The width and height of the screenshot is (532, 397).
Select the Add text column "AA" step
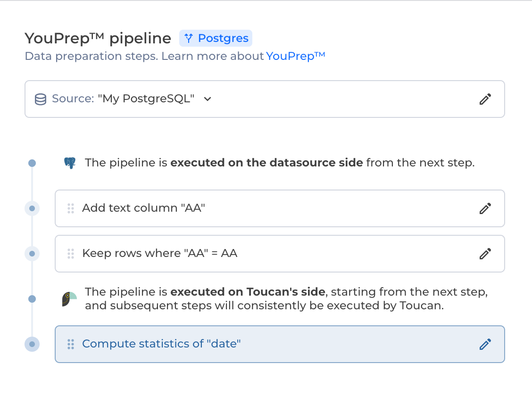tap(143, 208)
